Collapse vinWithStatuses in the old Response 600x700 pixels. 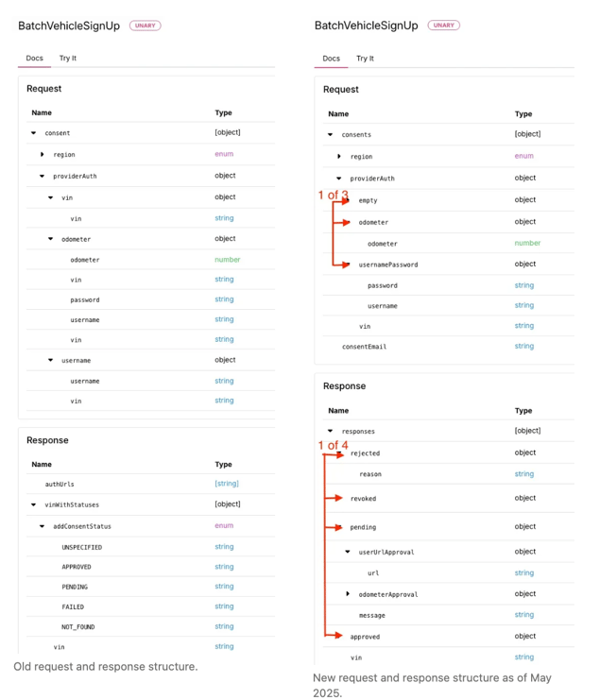33,504
